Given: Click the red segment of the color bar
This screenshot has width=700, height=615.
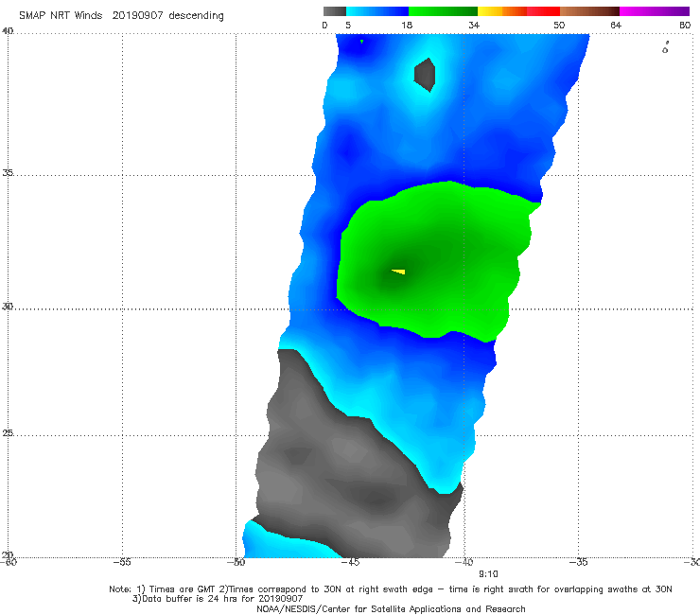Looking at the screenshot, I should pos(543,11).
